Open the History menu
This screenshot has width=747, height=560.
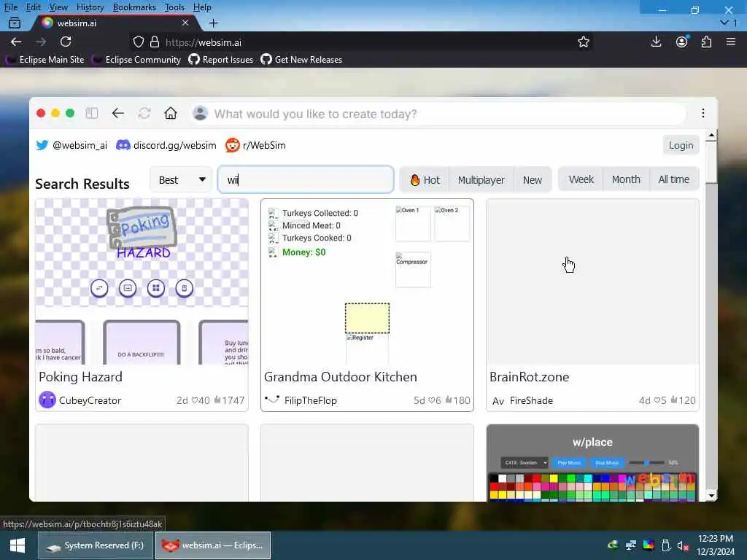tap(90, 7)
